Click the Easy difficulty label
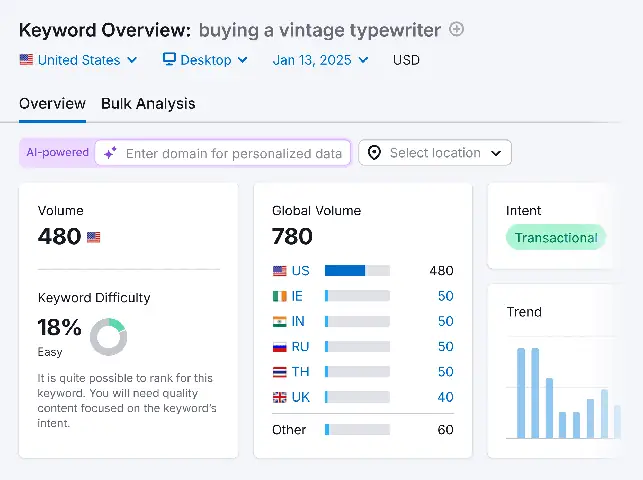Viewport: 643px width, 480px height. pos(50,352)
